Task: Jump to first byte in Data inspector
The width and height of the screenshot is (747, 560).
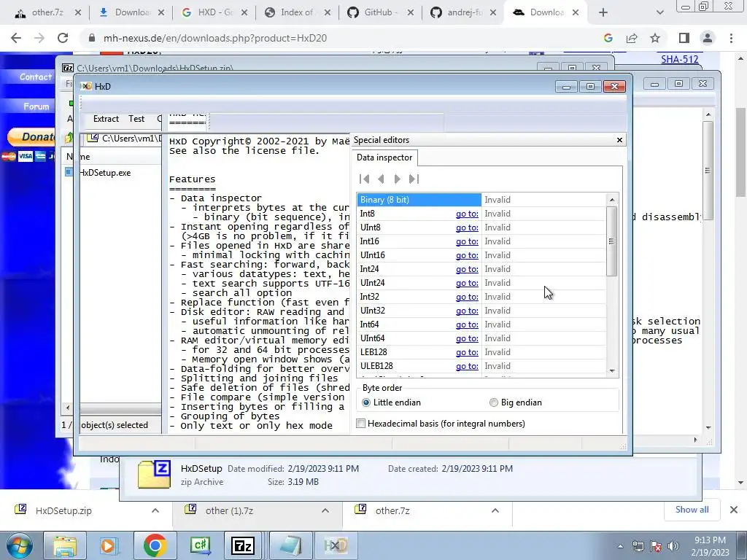Action: [x=365, y=179]
